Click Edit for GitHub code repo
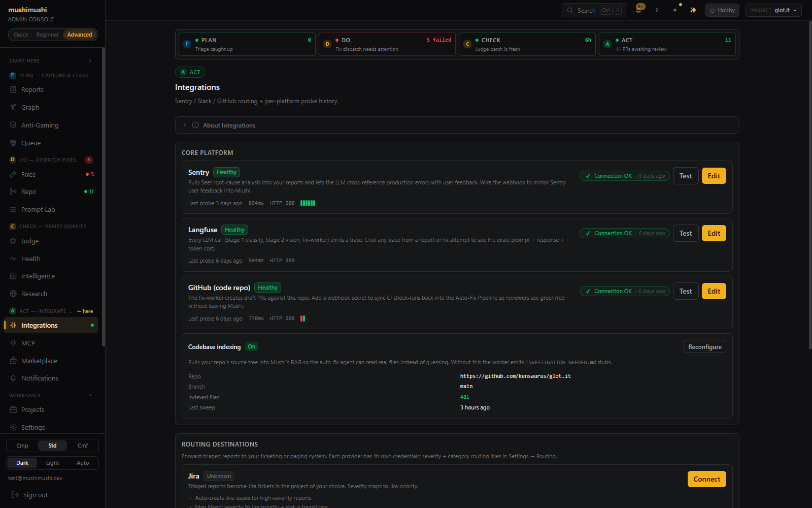The image size is (812, 508). tap(714, 291)
